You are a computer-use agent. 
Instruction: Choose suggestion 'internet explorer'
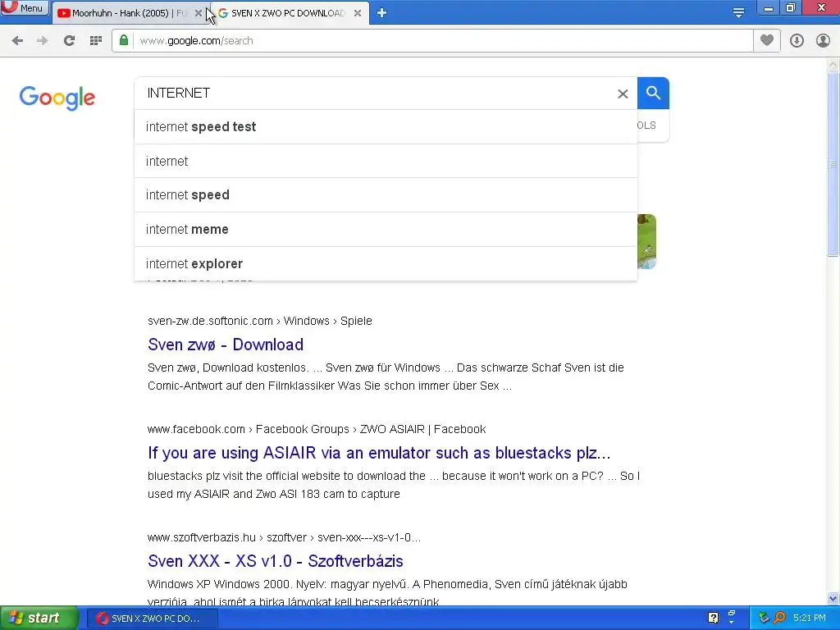click(386, 263)
